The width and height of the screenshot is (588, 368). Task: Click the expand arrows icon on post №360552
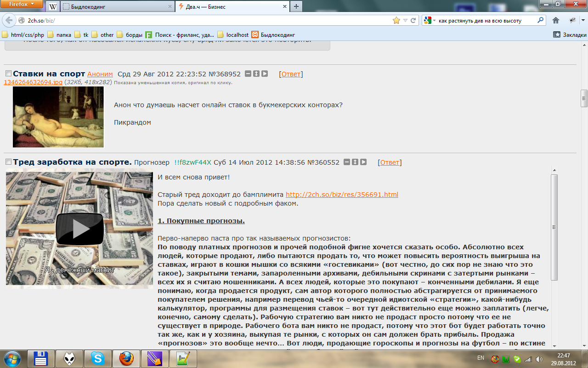355,162
